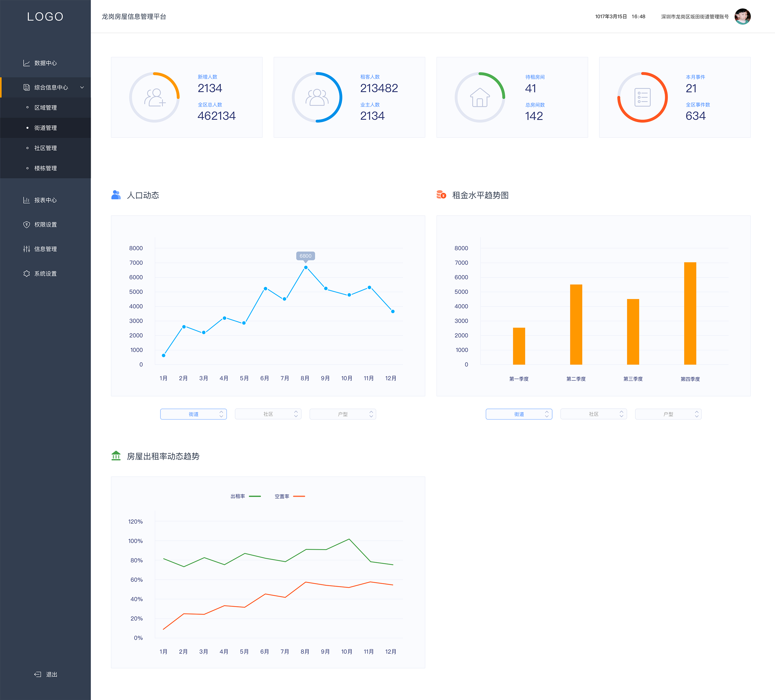
Task: Open 社区 dropdown under 人口动态 chart
Action: [268, 414]
